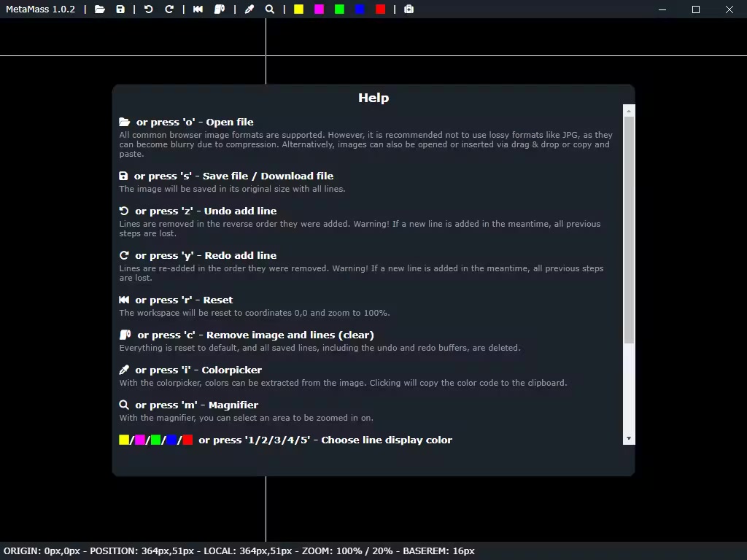Click the help scrollbar up arrow
Image resolution: width=747 pixels, height=560 pixels.
(629, 110)
